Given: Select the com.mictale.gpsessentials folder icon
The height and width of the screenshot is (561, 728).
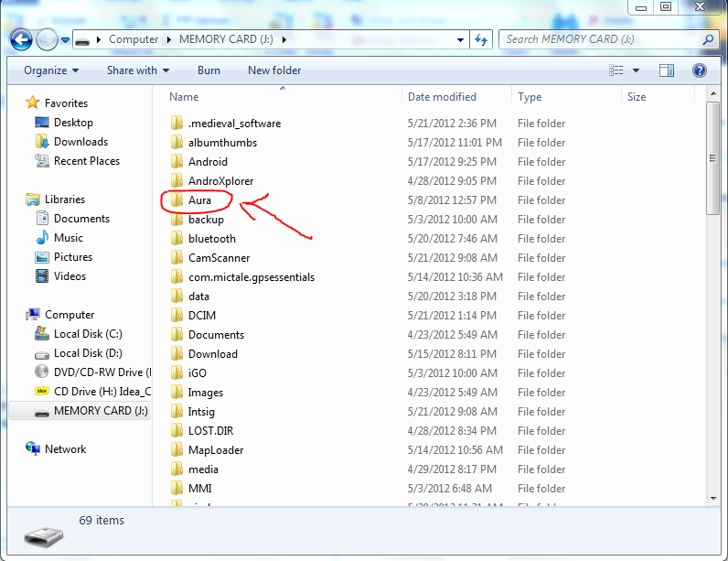Looking at the screenshot, I should point(177,276).
